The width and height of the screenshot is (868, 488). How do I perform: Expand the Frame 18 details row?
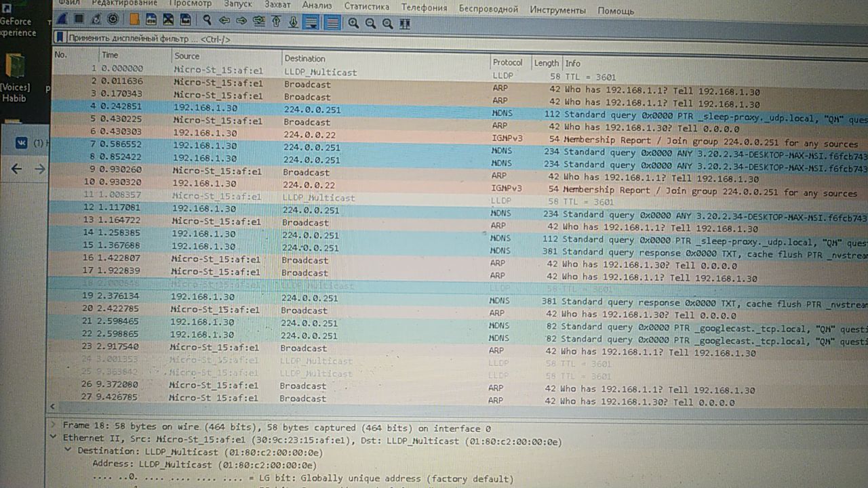tap(54, 426)
